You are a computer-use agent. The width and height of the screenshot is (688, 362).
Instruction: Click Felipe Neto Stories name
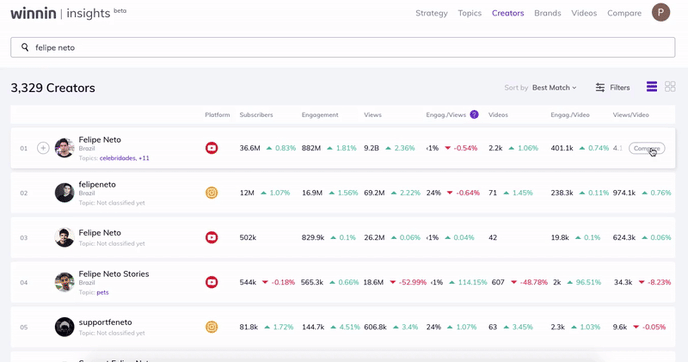coord(114,274)
